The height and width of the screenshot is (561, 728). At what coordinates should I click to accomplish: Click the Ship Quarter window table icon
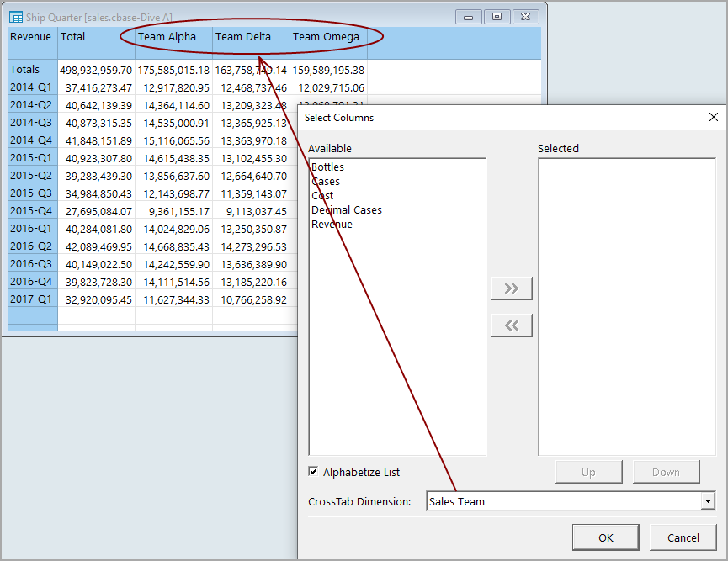coord(16,16)
